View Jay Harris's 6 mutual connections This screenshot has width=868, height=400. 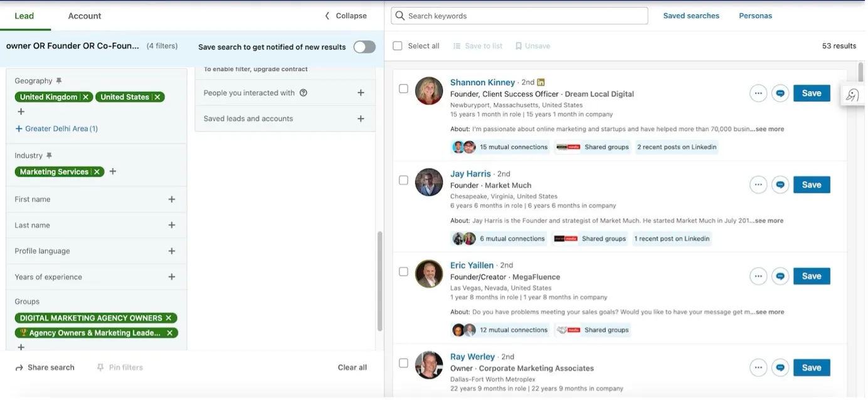(499, 239)
